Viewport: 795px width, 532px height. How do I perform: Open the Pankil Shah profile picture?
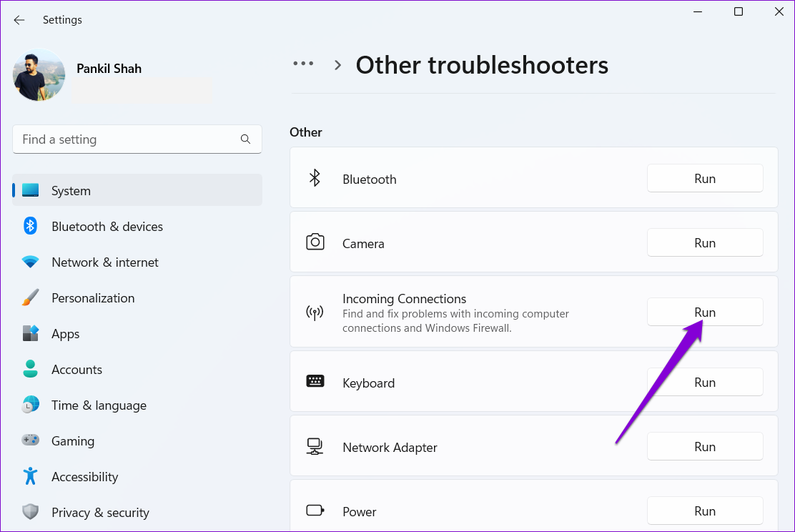pos(39,74)
